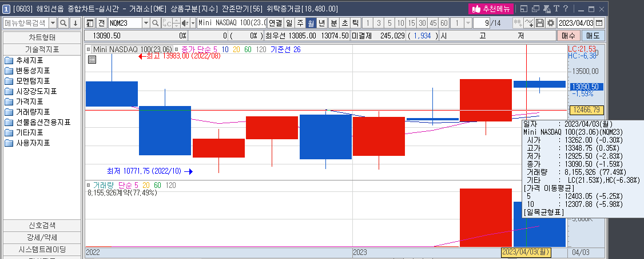Open chart settings gear icon

click(550, 23)
